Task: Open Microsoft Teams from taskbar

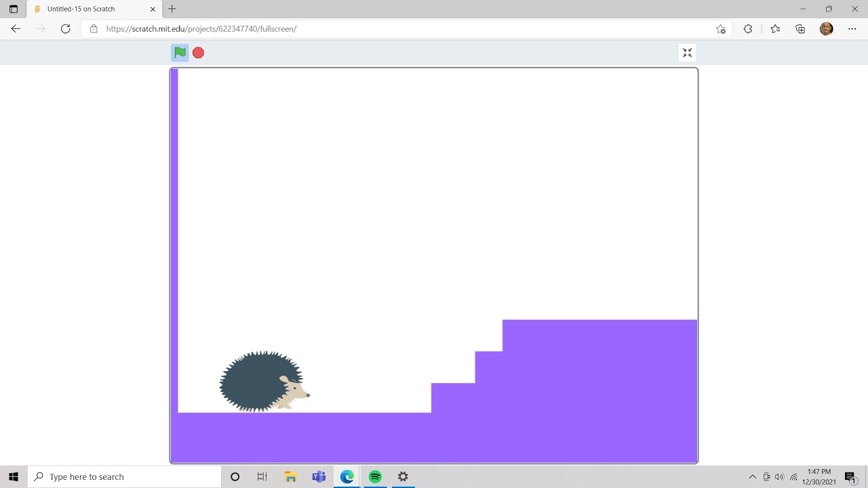Action: (319, 476)
